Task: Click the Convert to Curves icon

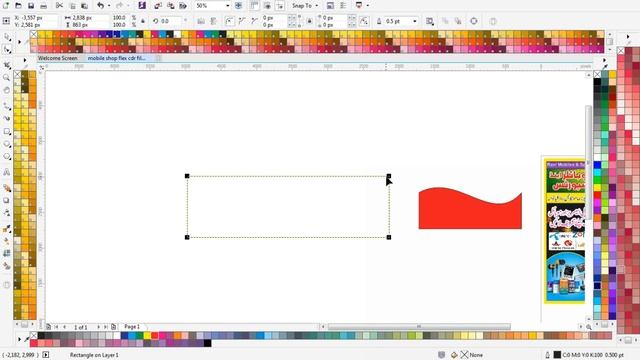Action: [473, 21]
